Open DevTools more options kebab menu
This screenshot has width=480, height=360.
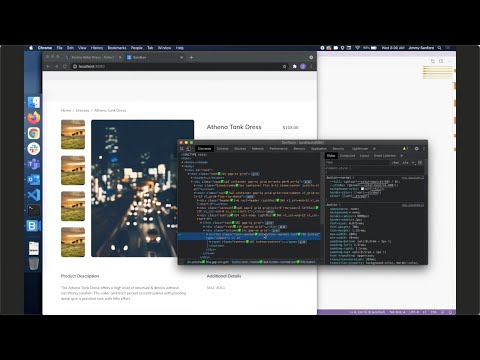424,149
